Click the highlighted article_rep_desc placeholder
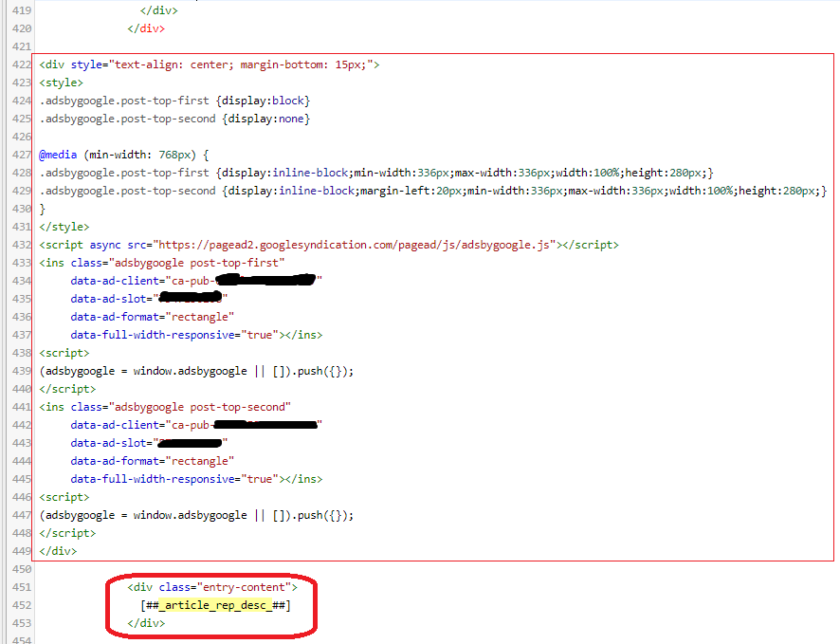 215,605
